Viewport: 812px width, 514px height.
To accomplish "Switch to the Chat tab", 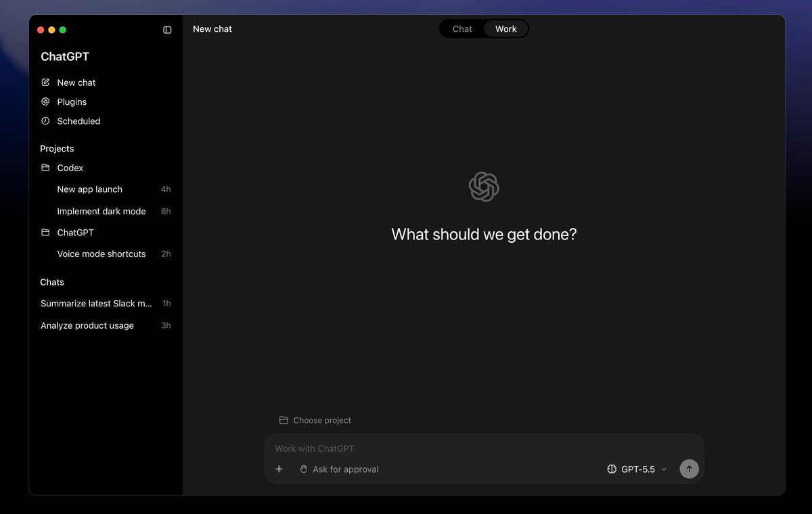I will click(x=462, y=29).
